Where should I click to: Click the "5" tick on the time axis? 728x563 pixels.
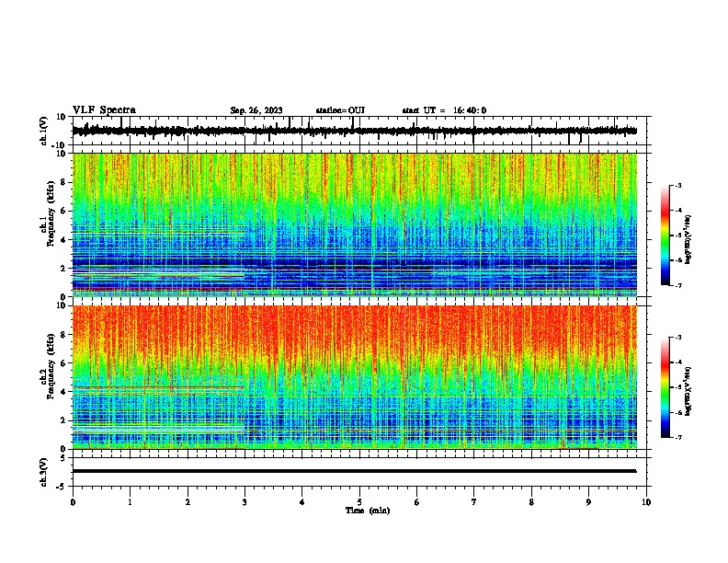coord(359,502)
